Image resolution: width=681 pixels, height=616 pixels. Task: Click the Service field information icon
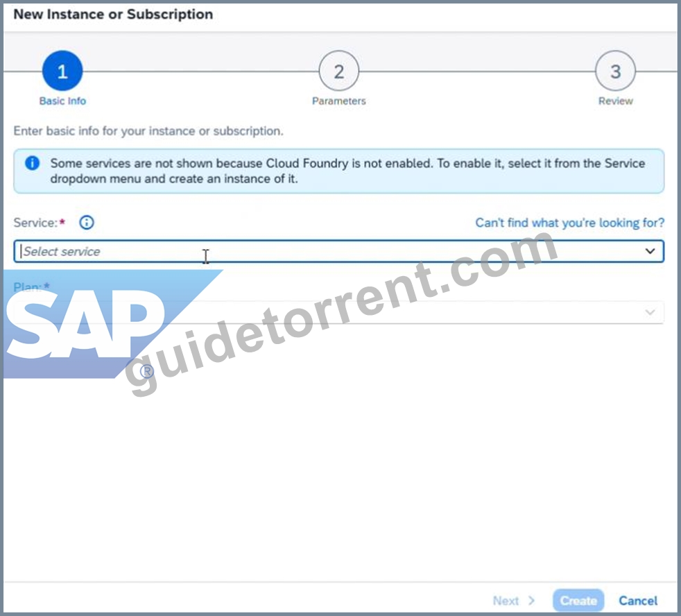pos(87,223)
